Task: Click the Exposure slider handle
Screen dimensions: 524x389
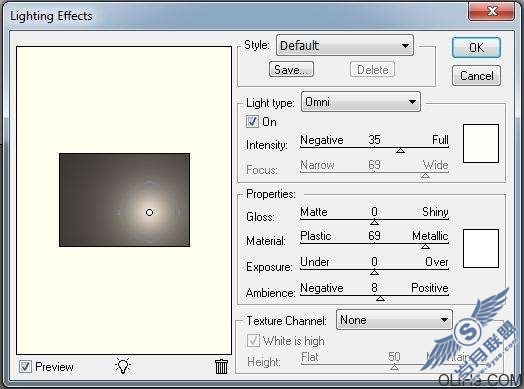Action: [x=374, y=272]
